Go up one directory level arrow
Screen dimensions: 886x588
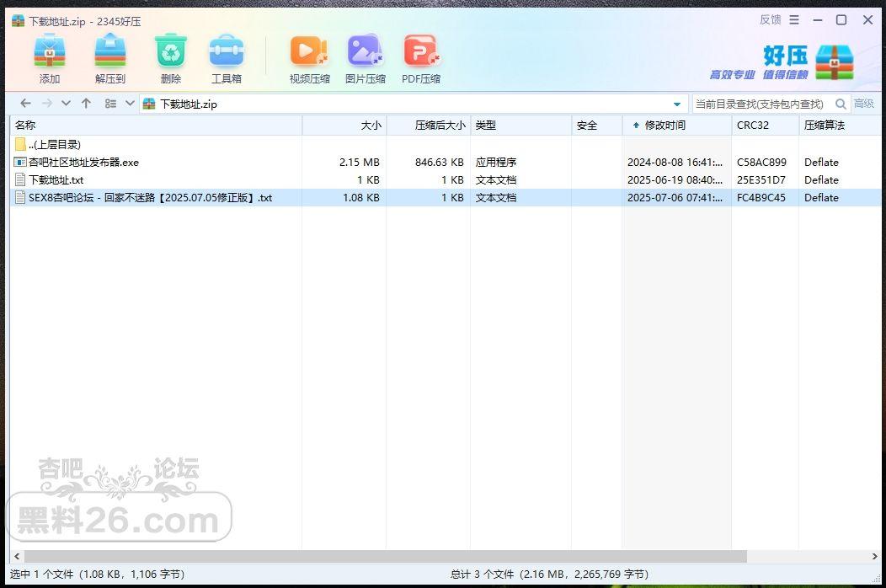click(86, 103)
